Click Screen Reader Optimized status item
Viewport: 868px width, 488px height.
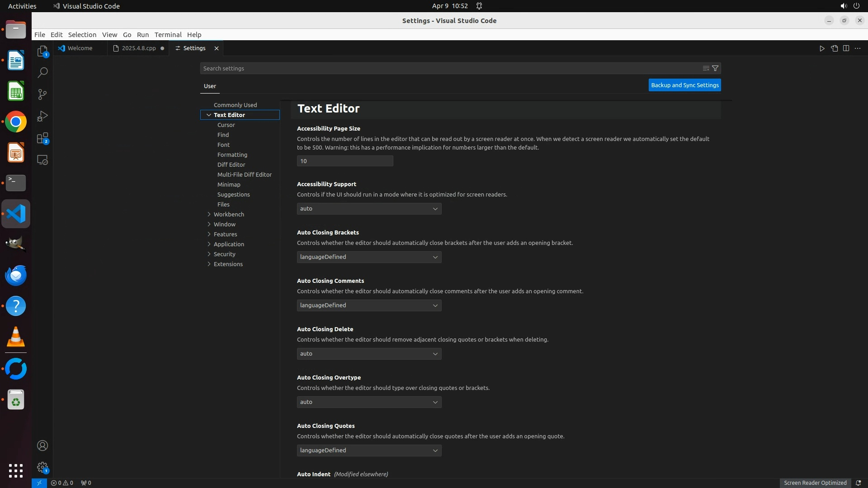(815, 483)
